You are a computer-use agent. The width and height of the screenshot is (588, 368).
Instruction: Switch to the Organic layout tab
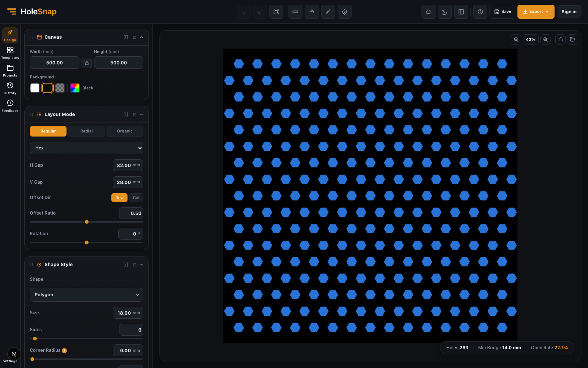tap(125, 131)
